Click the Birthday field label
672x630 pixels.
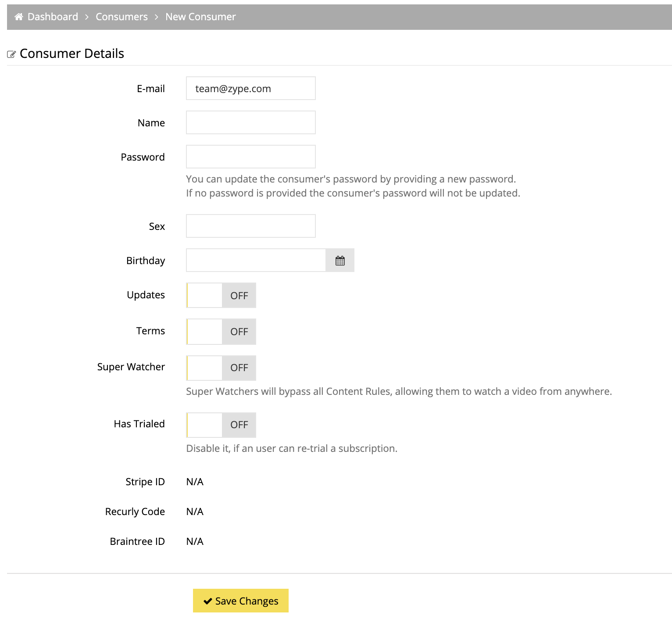point(146,261)
